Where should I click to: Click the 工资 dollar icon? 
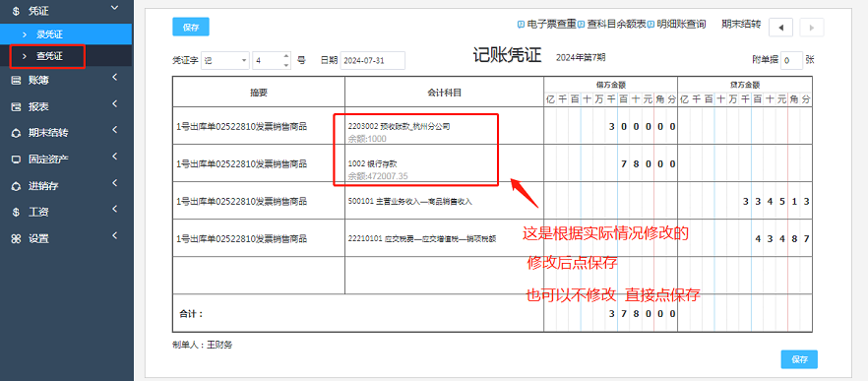click(16, 212)
